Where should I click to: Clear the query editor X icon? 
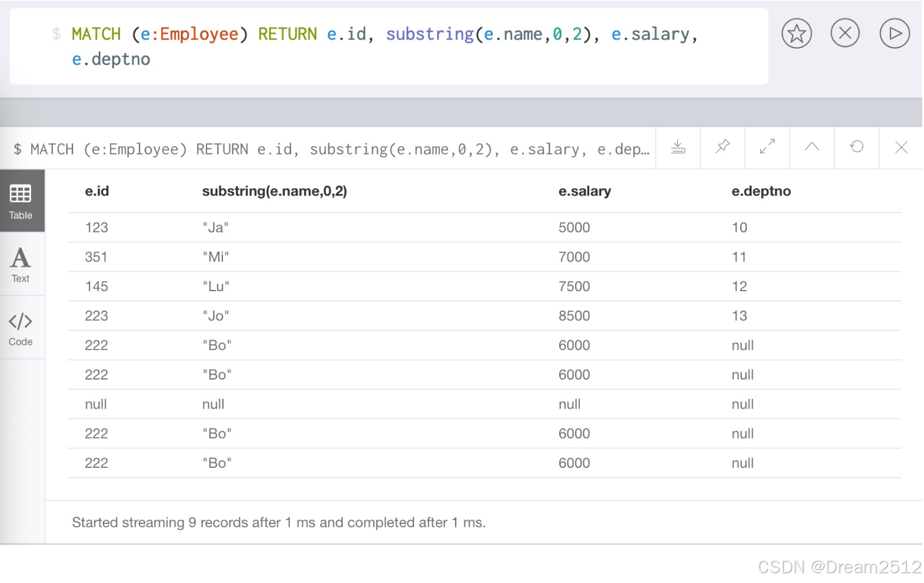coord(845,33)
